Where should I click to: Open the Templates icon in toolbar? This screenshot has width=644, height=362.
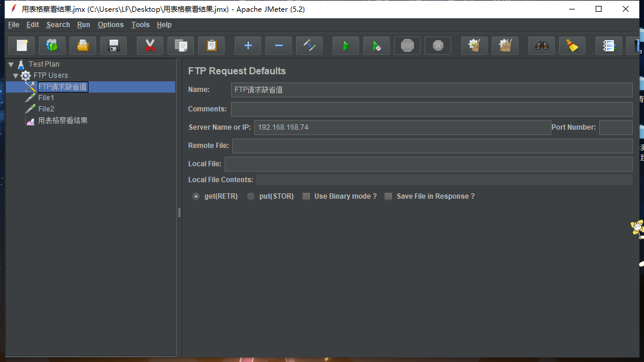(x=52, y=45)
